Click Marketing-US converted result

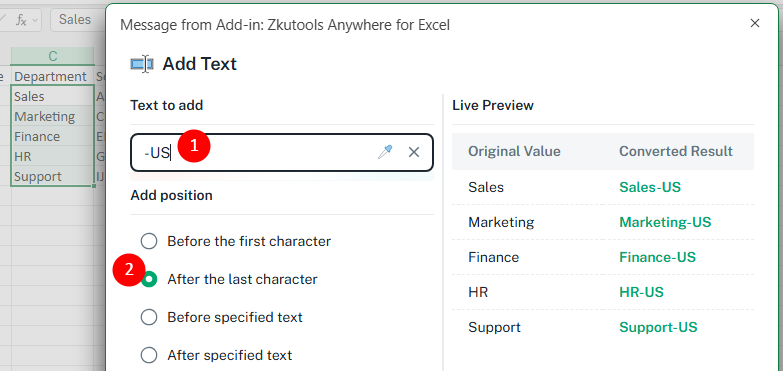(665, 222)
